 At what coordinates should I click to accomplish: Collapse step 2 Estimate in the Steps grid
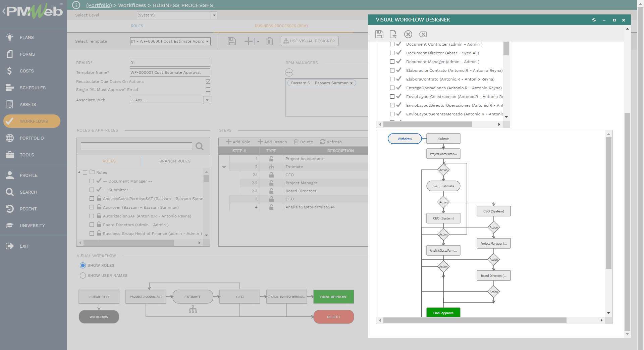click(224, 167)
